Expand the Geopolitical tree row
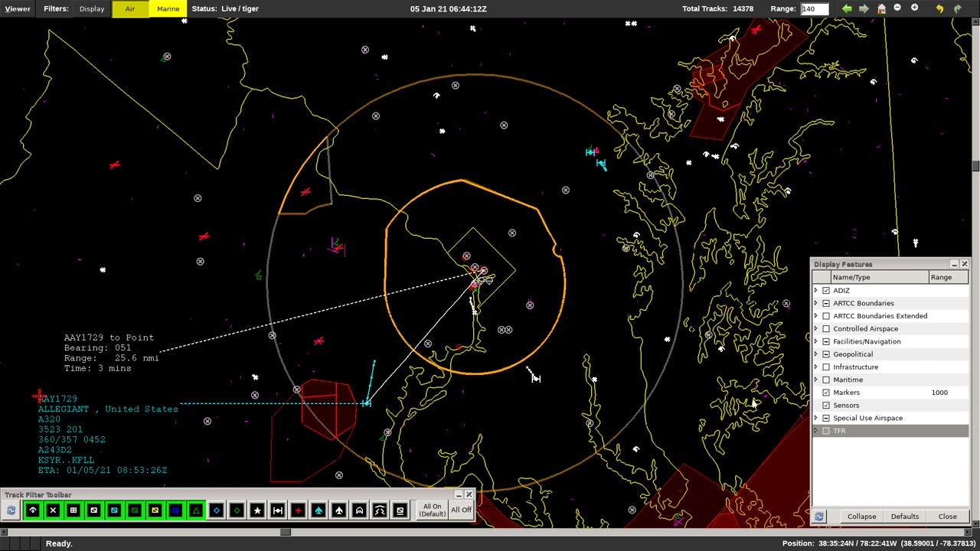 (x=816, y=354)
